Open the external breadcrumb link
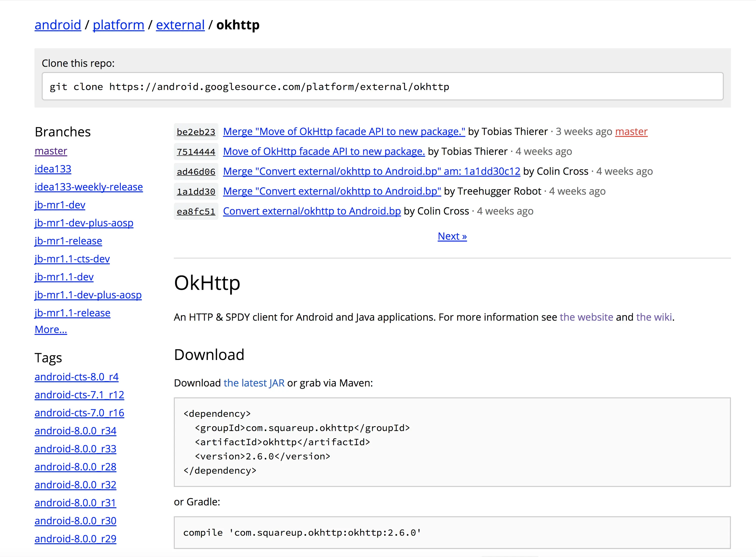Image resolution: width=756 pixels, height=557 pixels. click(x=180, y=25)
